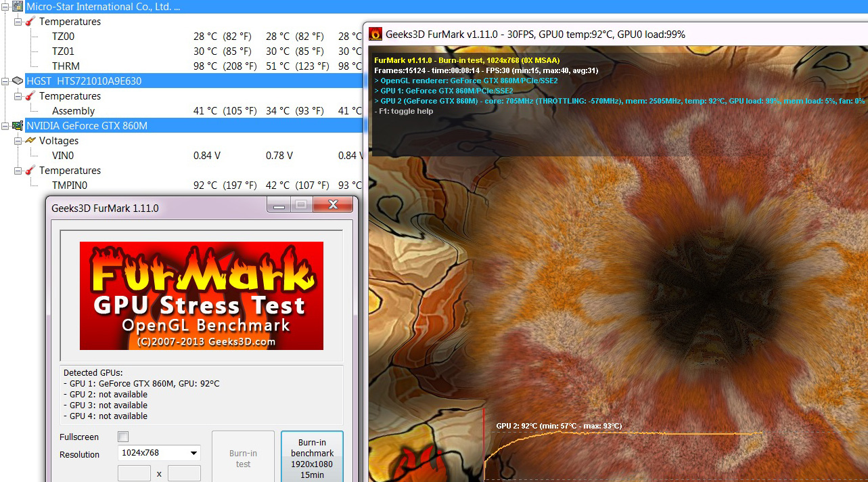868x482 pixels.
Task: Click the custom width input field
Action: pyautogui.click(x=134, y=473)
